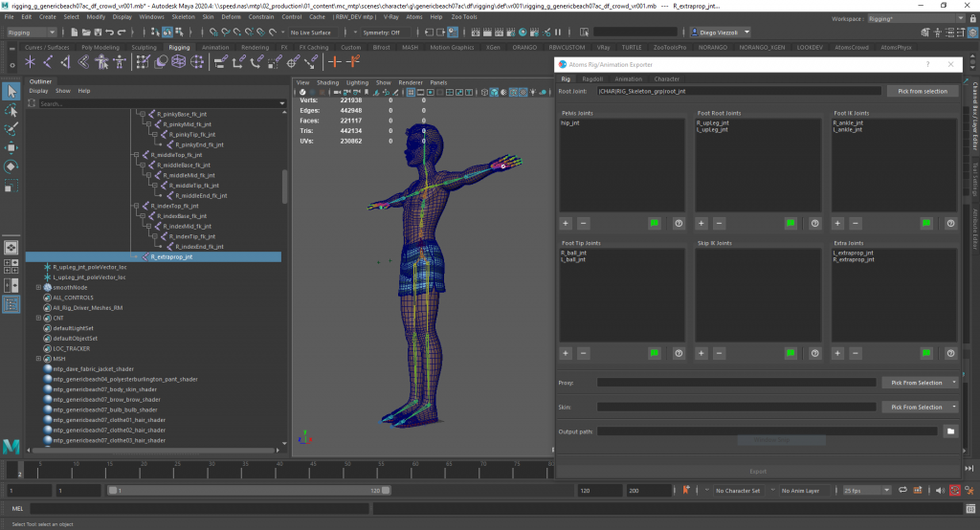Screen dimensions: 980x530
Task: Open the Deform menu
Action: [x=231, y=17]
